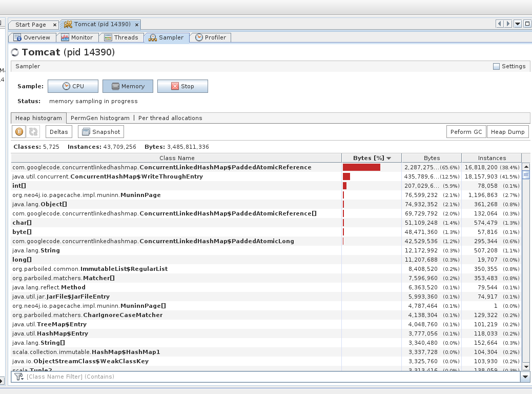Start CPU sampling

73,86
